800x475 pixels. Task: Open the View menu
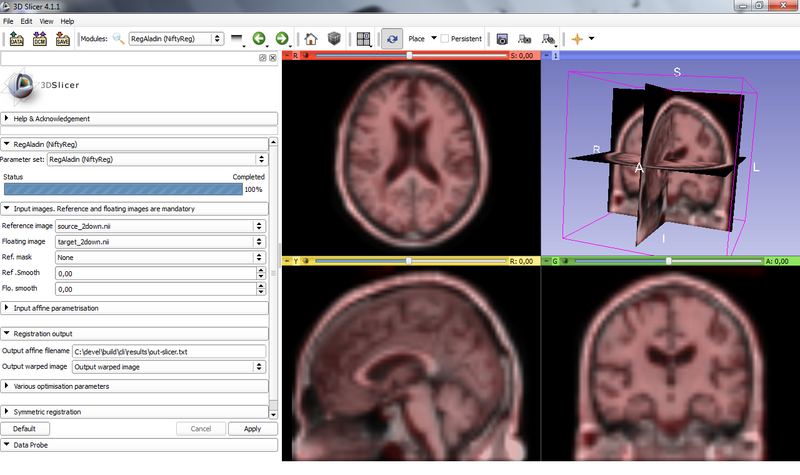46,20
